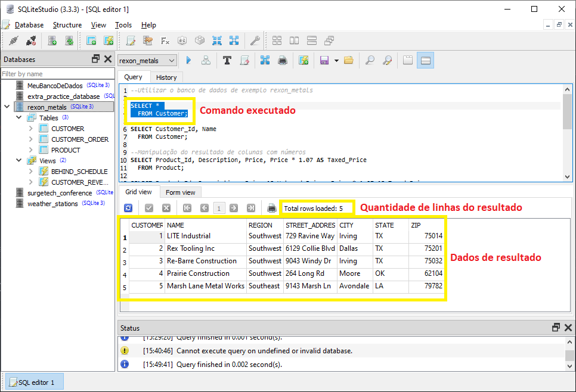The width and height of the screenshot is (576, 392).
Task: Close the Databases panel
Action: pyautogui.click(x=108, y=59)
